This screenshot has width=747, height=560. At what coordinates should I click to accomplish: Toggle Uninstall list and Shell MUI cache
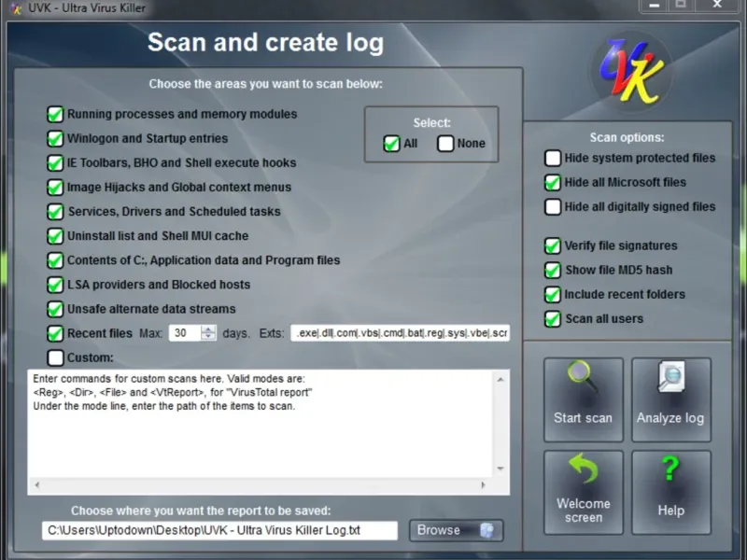point(55,236)
